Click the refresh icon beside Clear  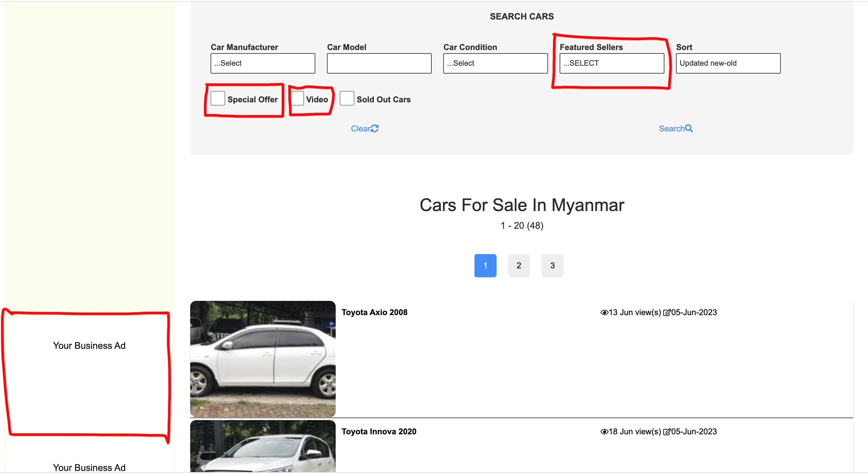(x=375, y=128)
